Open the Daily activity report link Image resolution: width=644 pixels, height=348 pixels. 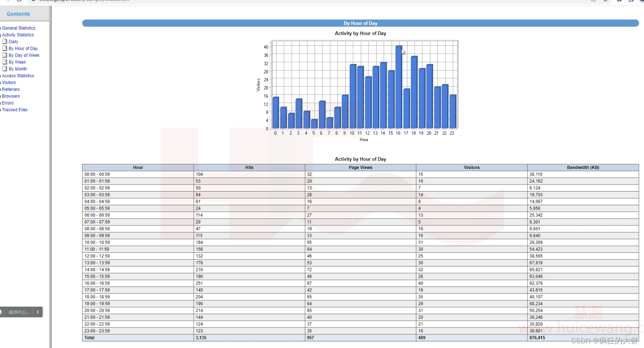[14, 42]
